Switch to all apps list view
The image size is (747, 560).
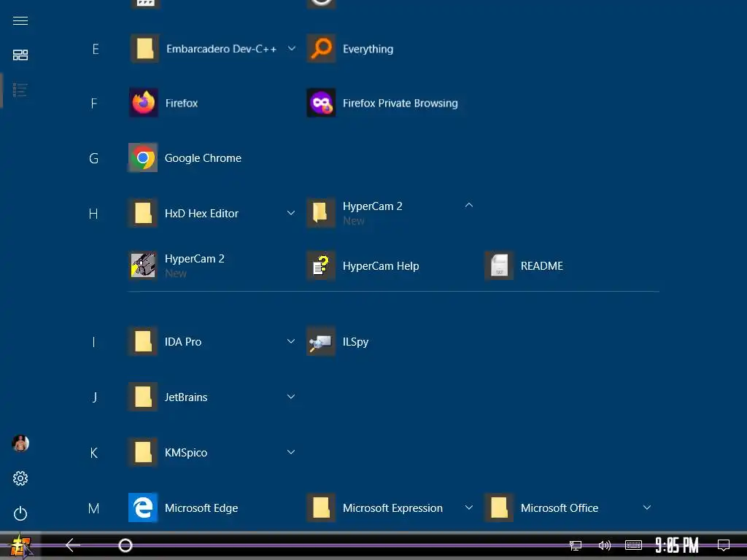20,90
